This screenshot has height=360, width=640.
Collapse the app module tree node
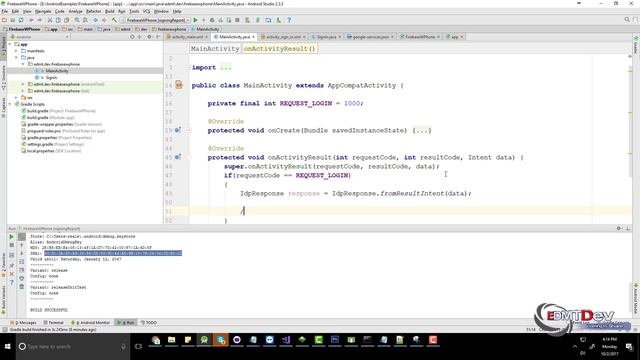point(10,44)
